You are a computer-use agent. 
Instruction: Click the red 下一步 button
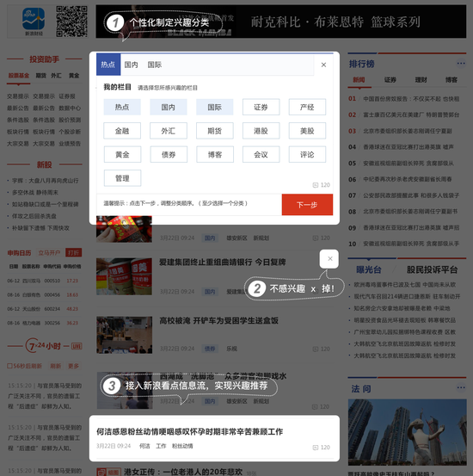[307, 205]
